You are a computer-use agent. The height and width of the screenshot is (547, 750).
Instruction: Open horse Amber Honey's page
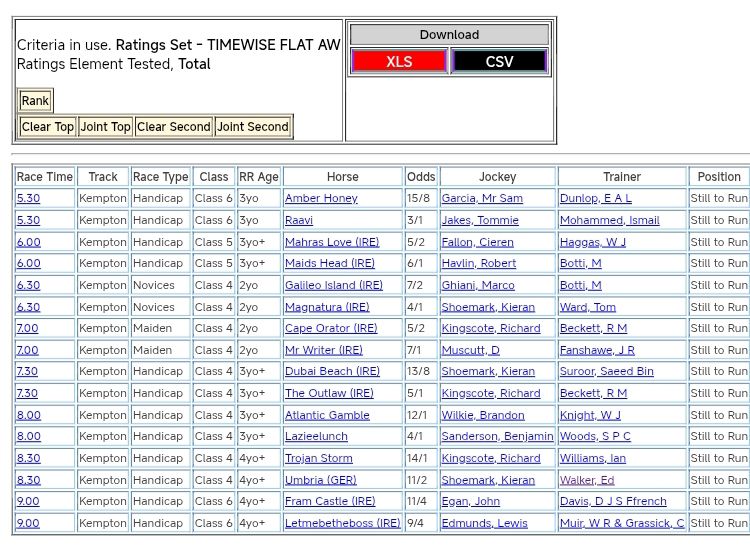321,198
